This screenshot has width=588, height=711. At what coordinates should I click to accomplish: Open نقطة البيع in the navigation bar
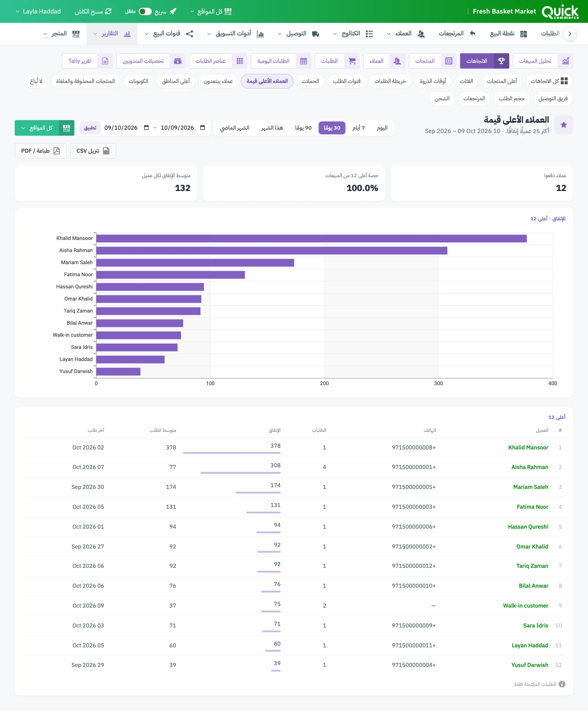pyautogui.click(x=508, y=34)
